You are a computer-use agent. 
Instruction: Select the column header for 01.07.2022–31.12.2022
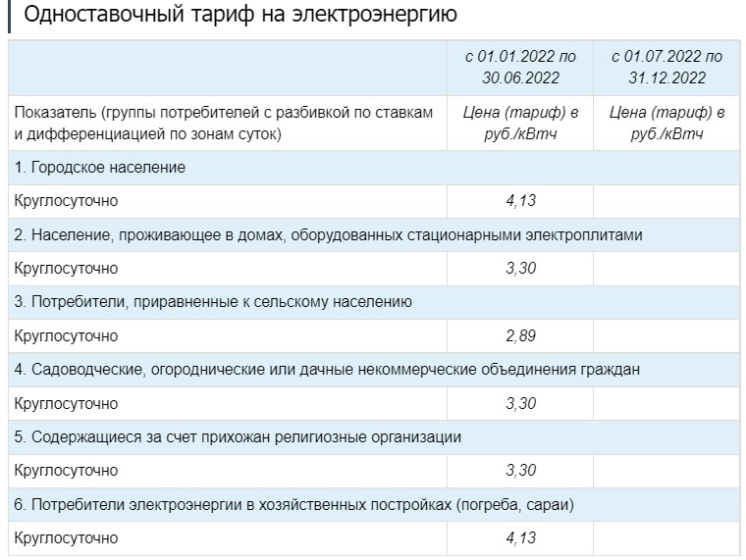pos(666,67)
